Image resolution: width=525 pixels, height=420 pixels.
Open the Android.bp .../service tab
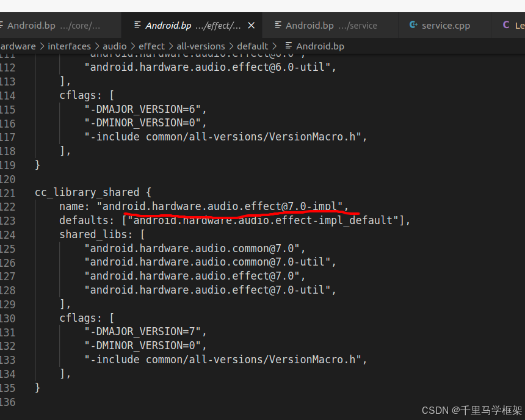click(330, 26)
